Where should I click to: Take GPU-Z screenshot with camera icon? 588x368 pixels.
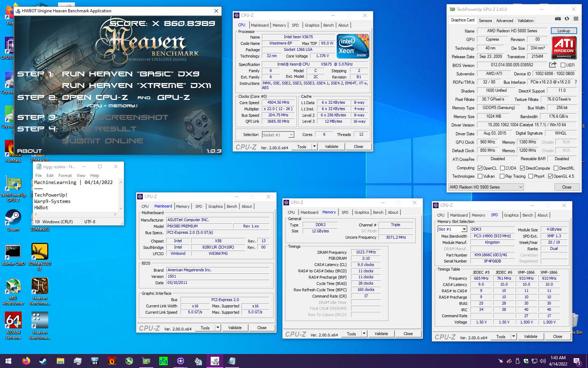click(558, 19)
